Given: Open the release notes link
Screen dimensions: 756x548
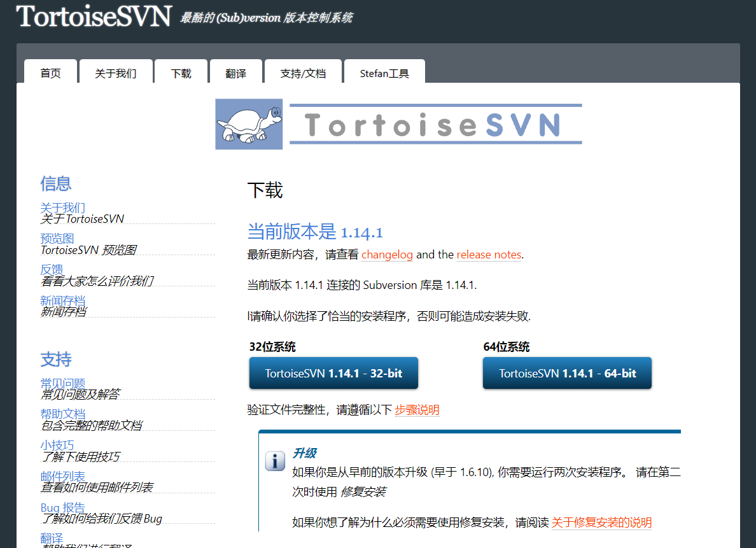Looking at the screenshot, I should click(489, 254).
